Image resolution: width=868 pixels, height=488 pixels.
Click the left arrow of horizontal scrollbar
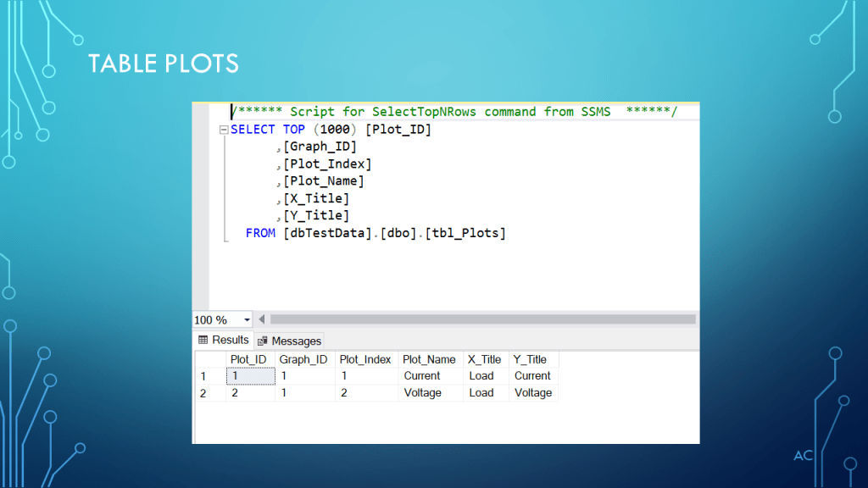pyautogui.click(x=262, y=319)
